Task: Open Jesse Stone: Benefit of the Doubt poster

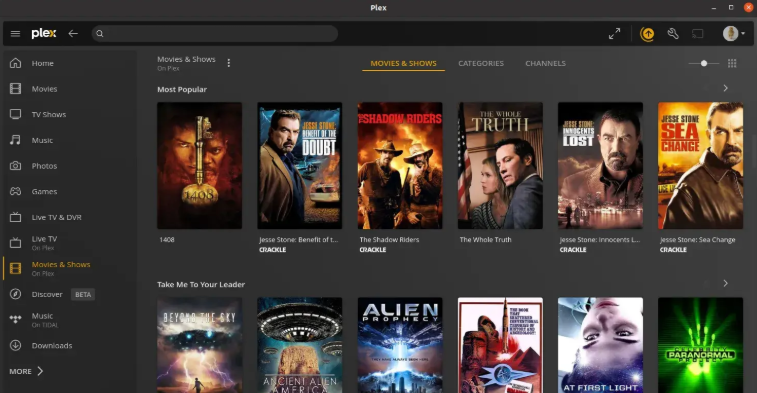Action: pyautogui.click(x=300, y=166)
